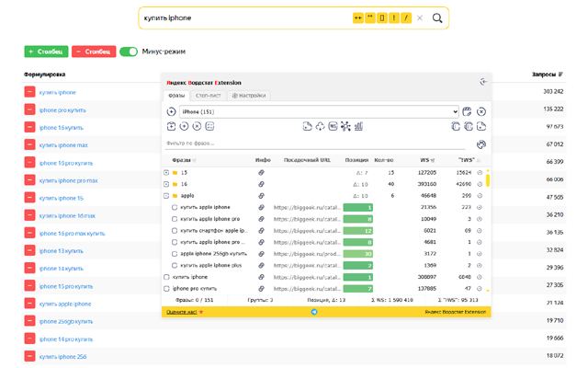Sort by Запросы column on the page
588x368 pixels.
click(x=548, y=75)
